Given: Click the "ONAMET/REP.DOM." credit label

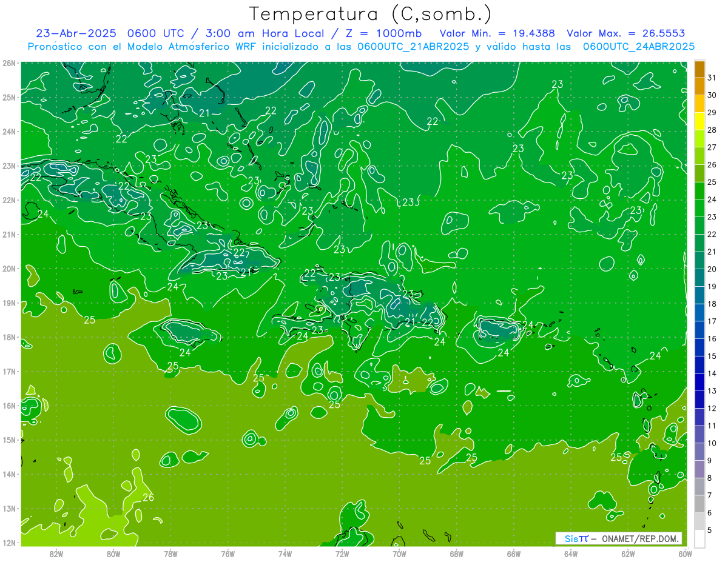Looking at the screenshot, I should (640, 538).
